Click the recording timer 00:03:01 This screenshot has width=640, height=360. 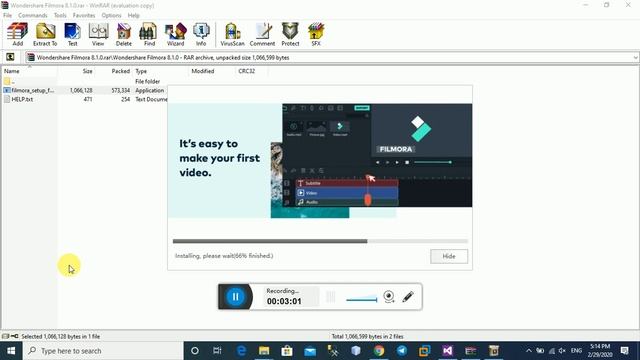pyautogui.click(x=284, y=301)
